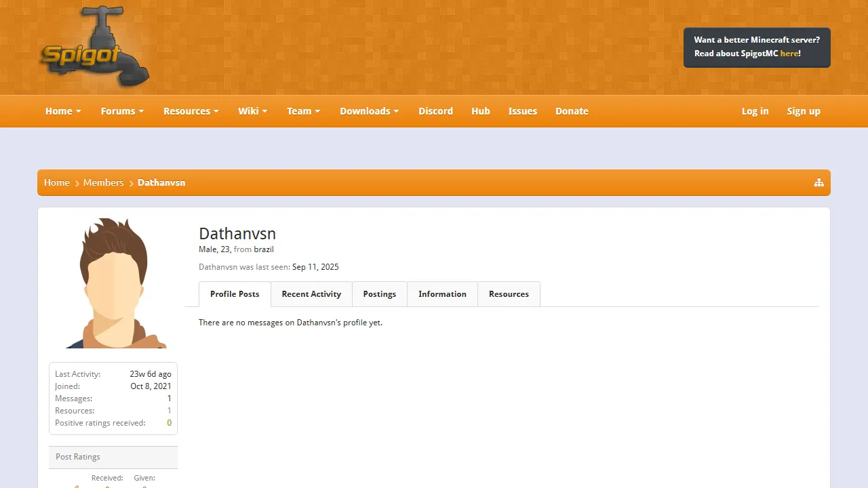Click the brazil location link
868x488 pixels.
[x=264, y=249]
